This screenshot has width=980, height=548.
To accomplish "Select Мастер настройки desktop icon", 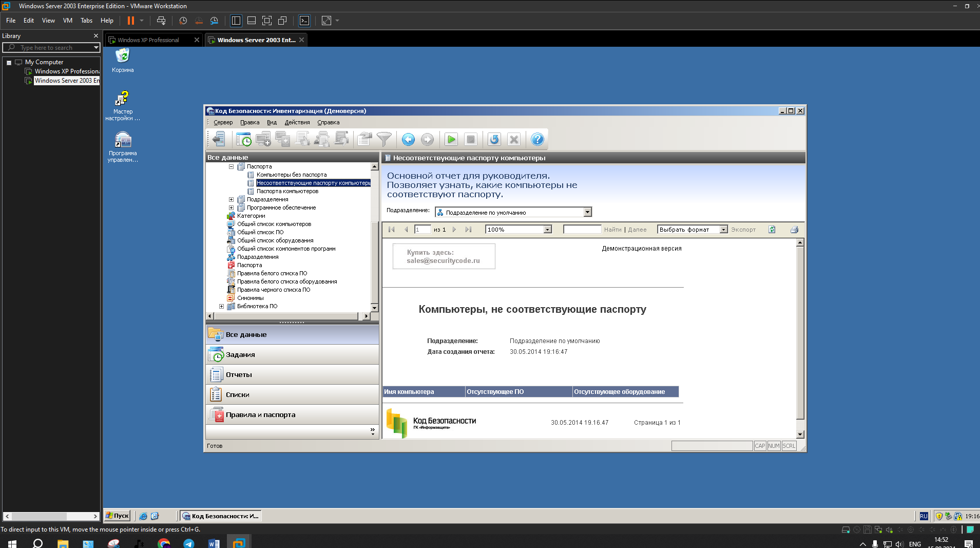I will point(123,106).
